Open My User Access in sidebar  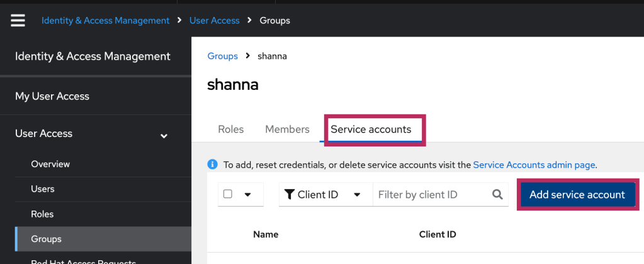pyautogui.click(x=52, y=96)
